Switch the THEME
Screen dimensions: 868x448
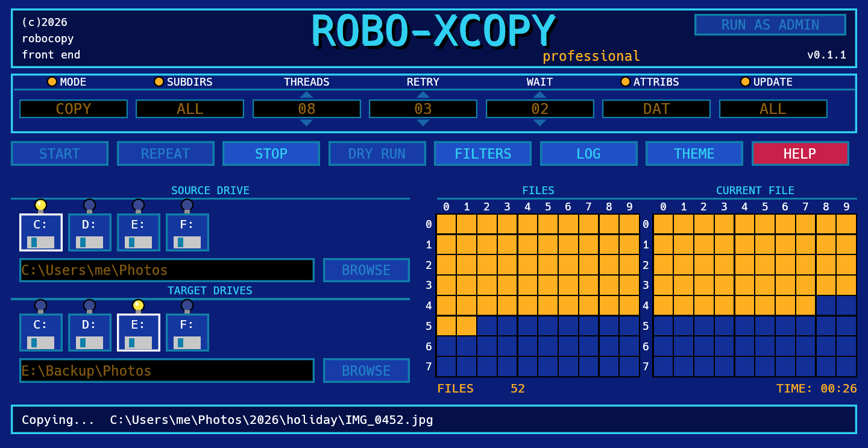[694, 153]
